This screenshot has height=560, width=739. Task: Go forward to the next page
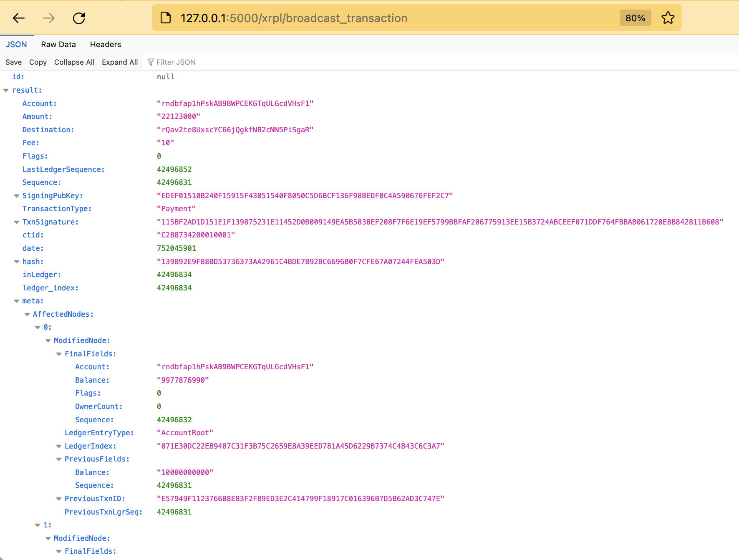point(49,18)
